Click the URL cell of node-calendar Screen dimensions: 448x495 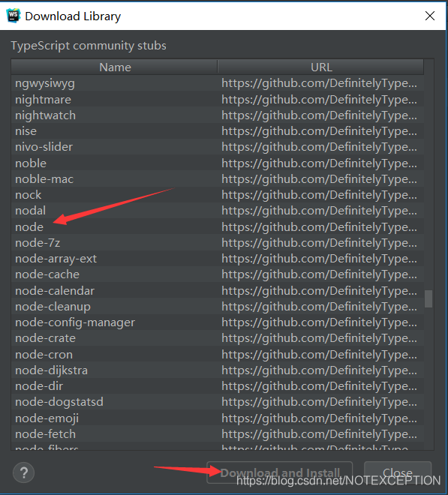point(319,291)
